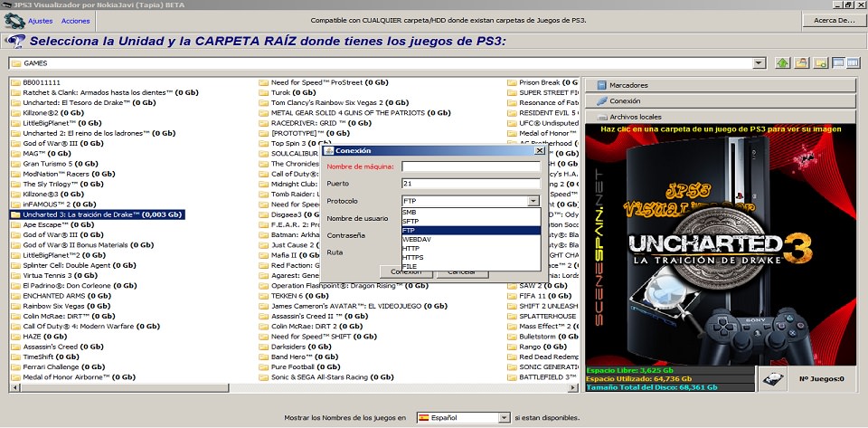Click the magnifier icon left of the heading
The width and height of the screenshot is (868, 428).
click(x=16, y=42)
